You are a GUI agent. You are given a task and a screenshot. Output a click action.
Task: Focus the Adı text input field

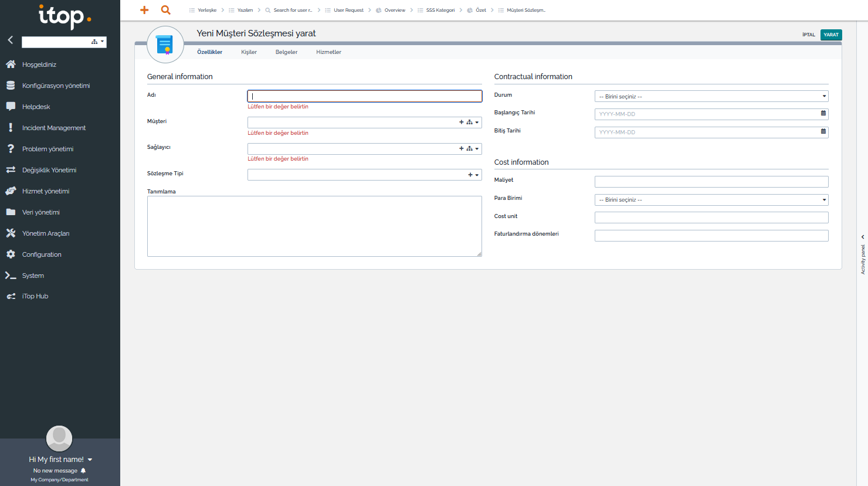click(x=364, y=96)
